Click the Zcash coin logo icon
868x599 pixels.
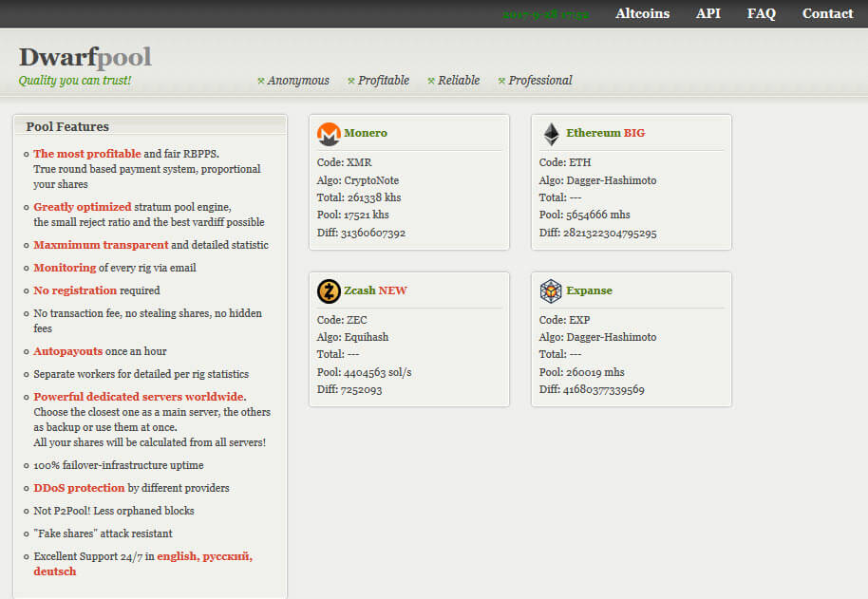pyautogui.click(x=329, y=290)
